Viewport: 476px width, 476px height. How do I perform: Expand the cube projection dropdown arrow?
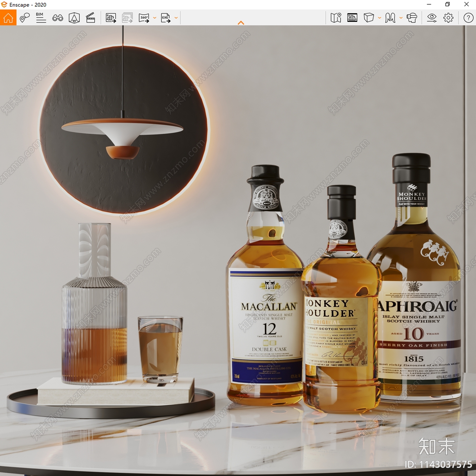coord(379,18)
